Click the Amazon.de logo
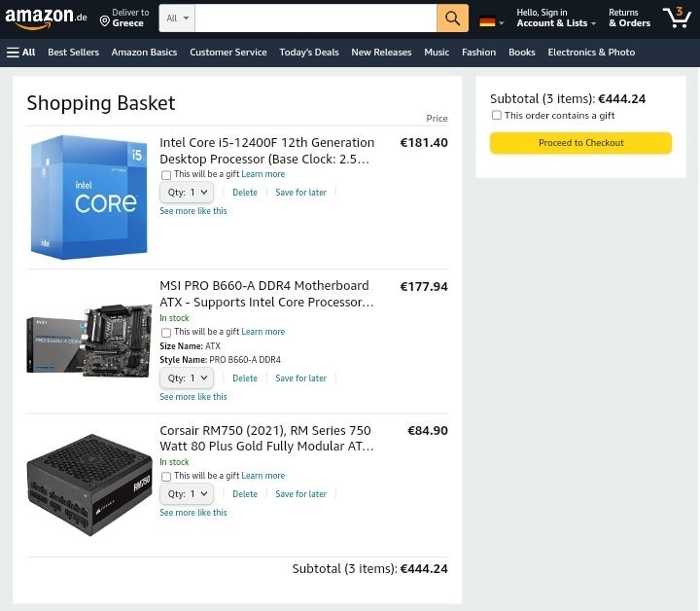Screen dimensions: 700x611 coord(46,18)
